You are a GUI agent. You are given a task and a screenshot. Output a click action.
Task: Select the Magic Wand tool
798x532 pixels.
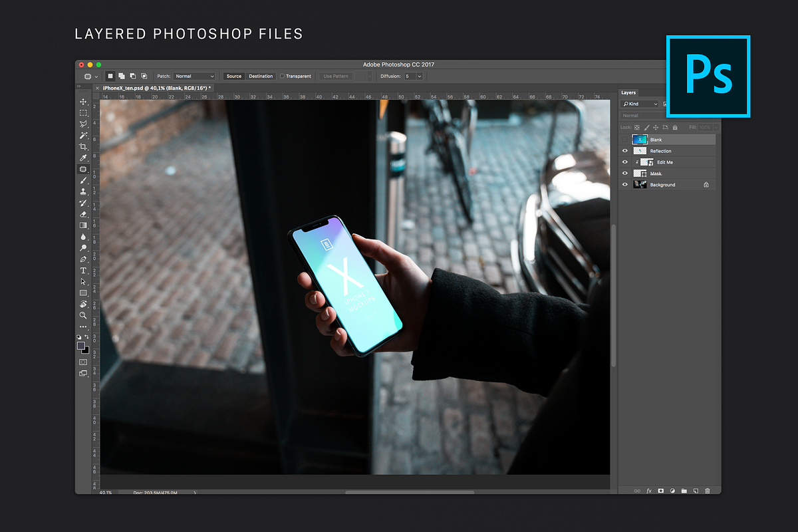[x=83, y=136]
